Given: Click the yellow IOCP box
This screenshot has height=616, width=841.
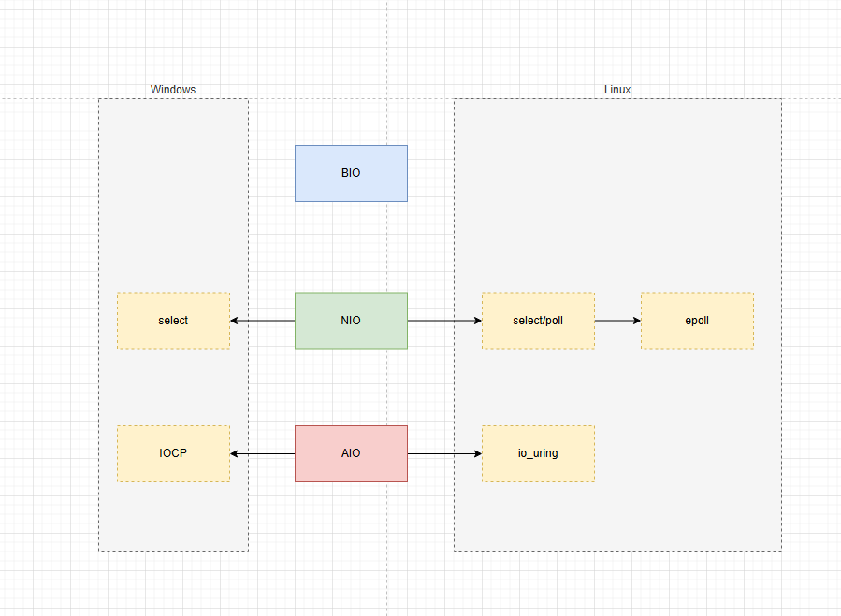Looking at the screenshot, I should 173,453.
